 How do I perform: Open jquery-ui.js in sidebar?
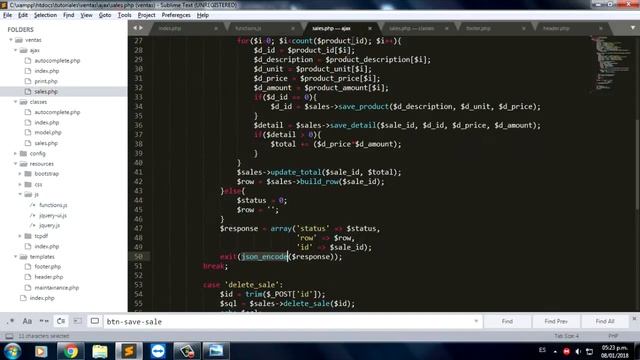click(x=53, y=216)
